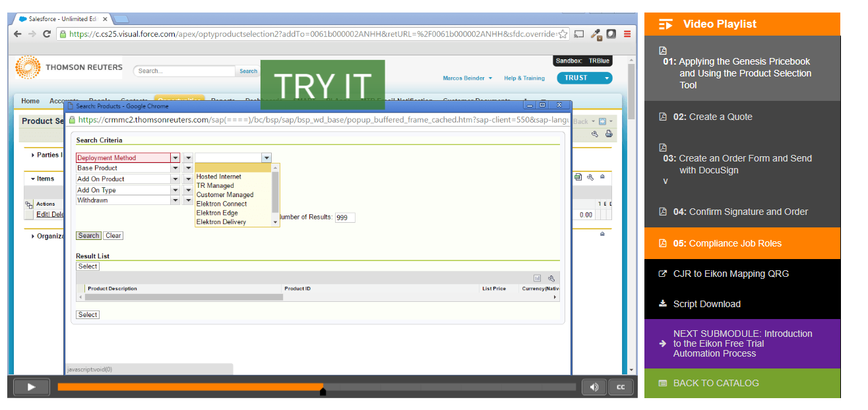Mute the video using the speaker icon
Viewport: 868px width, 410px height.
(x=594, y=387)
